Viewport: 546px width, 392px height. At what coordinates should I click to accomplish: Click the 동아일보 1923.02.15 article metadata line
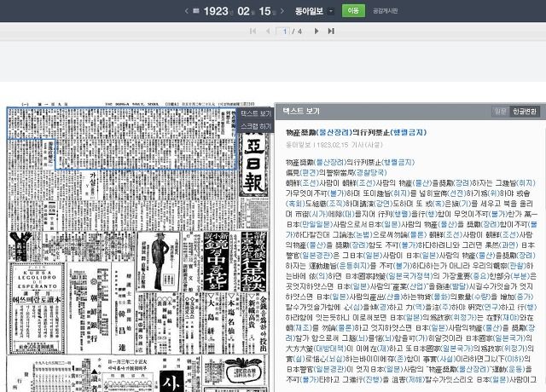[x=334, y=145]
